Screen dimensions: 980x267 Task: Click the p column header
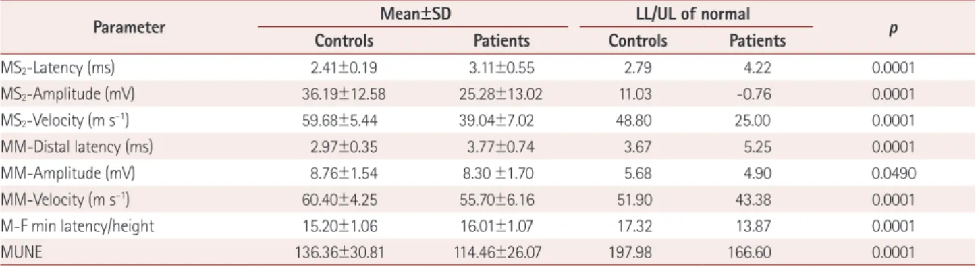(892, 30)
